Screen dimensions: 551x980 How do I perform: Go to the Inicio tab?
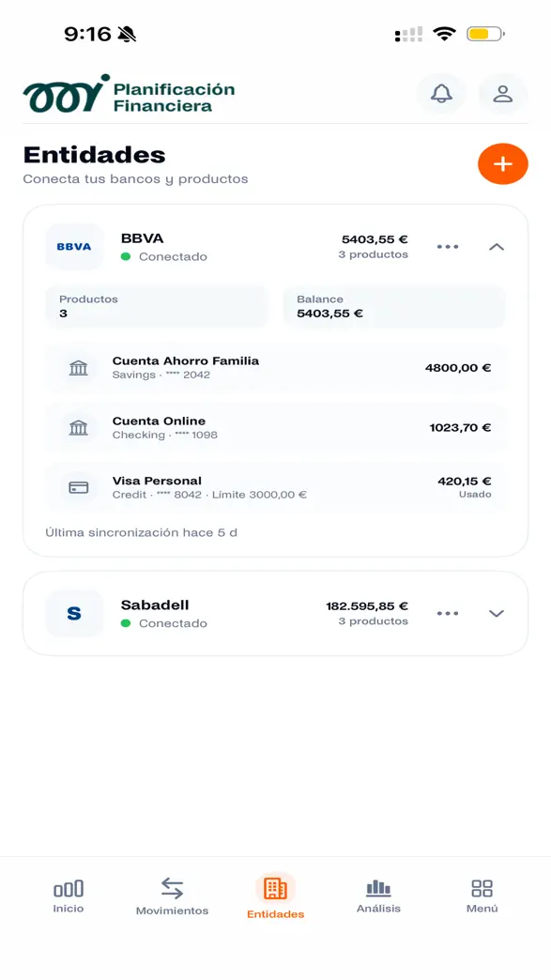[x=69, y=896]
